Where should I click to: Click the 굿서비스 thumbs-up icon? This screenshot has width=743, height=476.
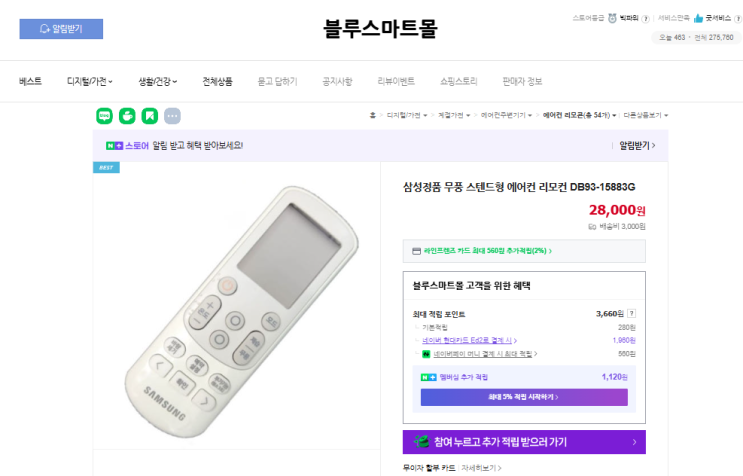click(x=698, y=18)
